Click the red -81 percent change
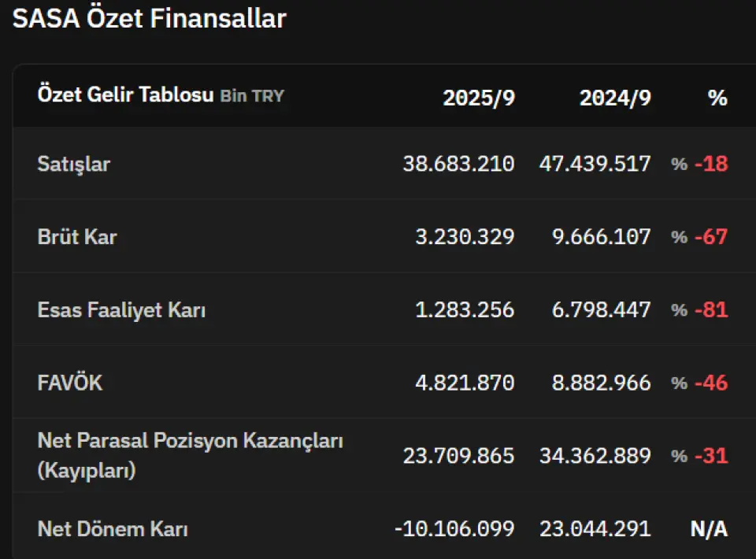756x559 pixels. coord(711,310)
